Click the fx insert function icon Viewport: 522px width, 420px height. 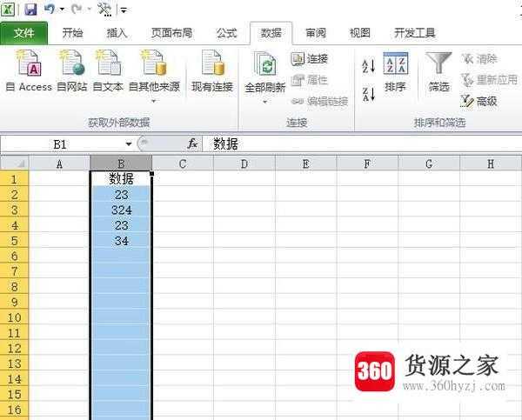[x=192, y=144]
